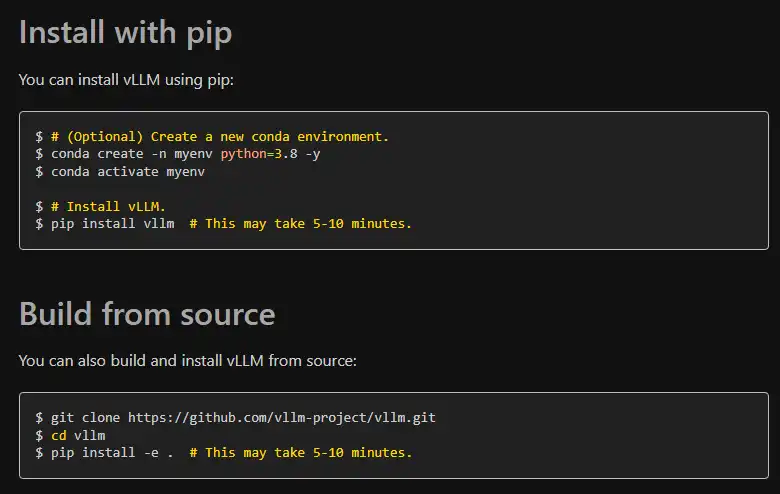Viewport: 780px width, 494px height.
Task: Click the dollar prompt before "conda activate"
Action: coord(39,172)
